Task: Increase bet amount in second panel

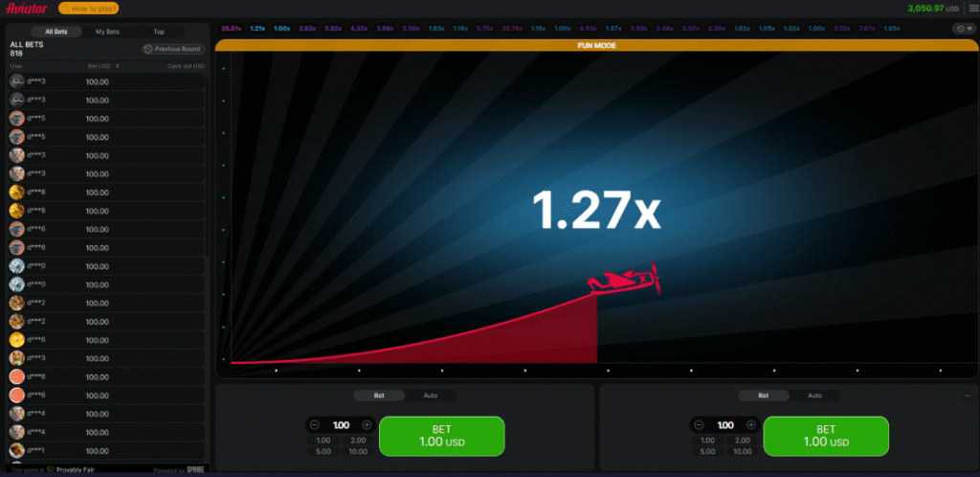Action: (751, 425)
